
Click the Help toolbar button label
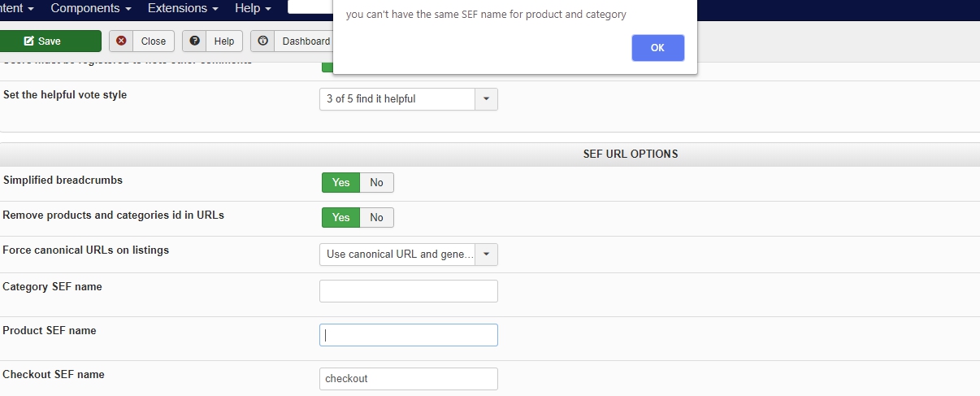pos(224,41)
